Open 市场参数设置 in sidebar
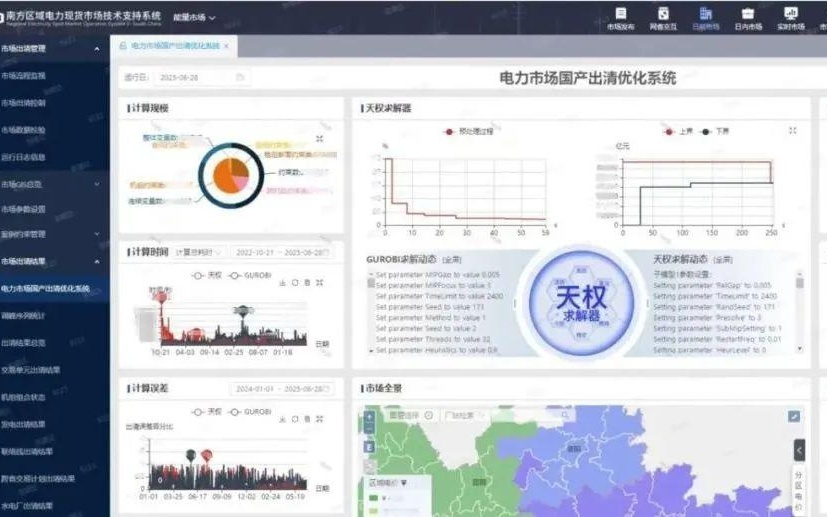 tap(23, 209)
